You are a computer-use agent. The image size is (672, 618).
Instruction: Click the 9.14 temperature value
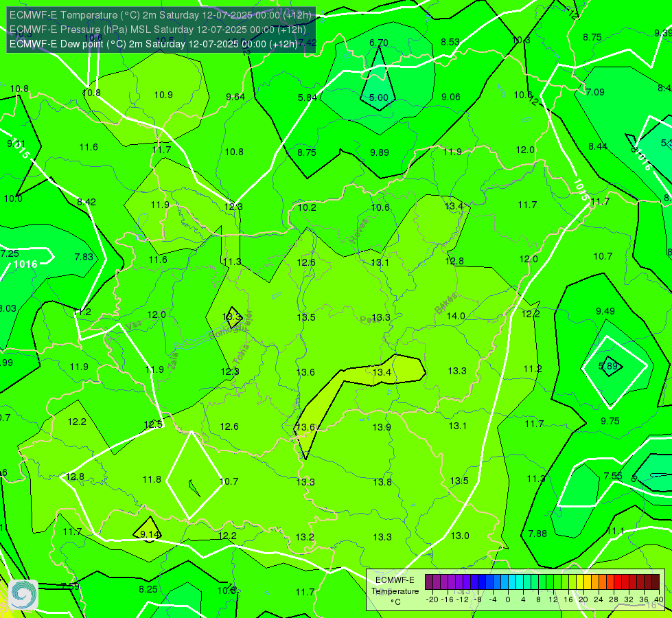[150, 534]
